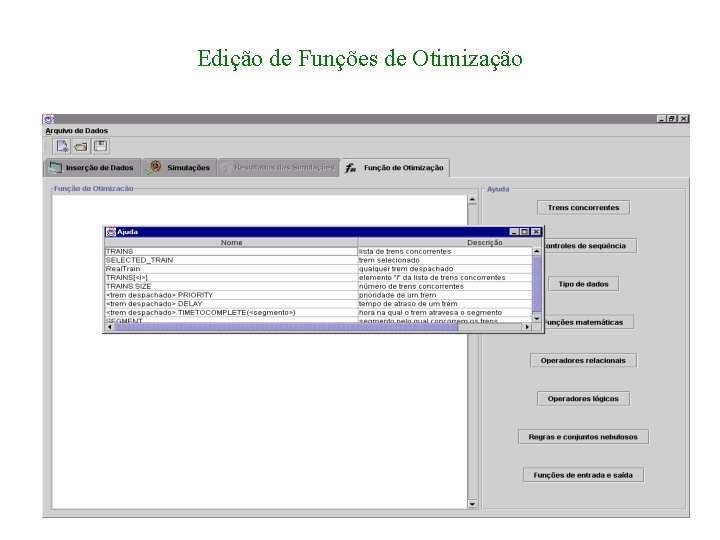Screen dimensions: 720x540
Task: Click the editor scrollbar up arrow
Action: [x=472, y=200]
